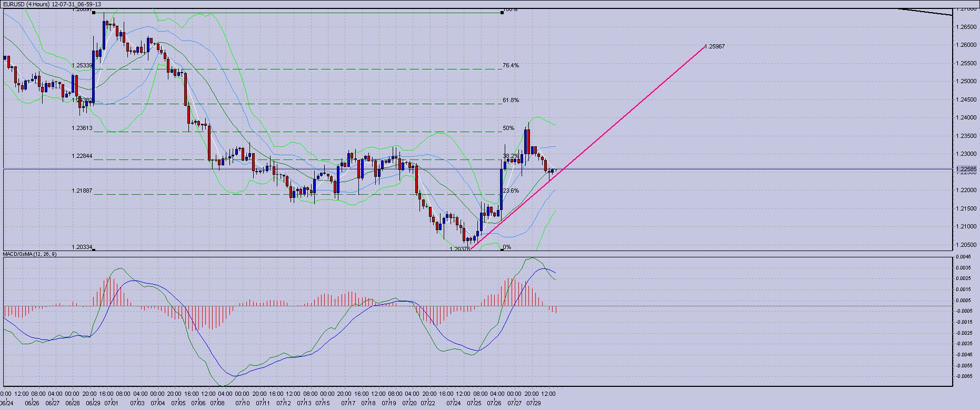Click the 07/29 date on the time axis
This screenshot has width=980, height=410.
pos(534,403)
